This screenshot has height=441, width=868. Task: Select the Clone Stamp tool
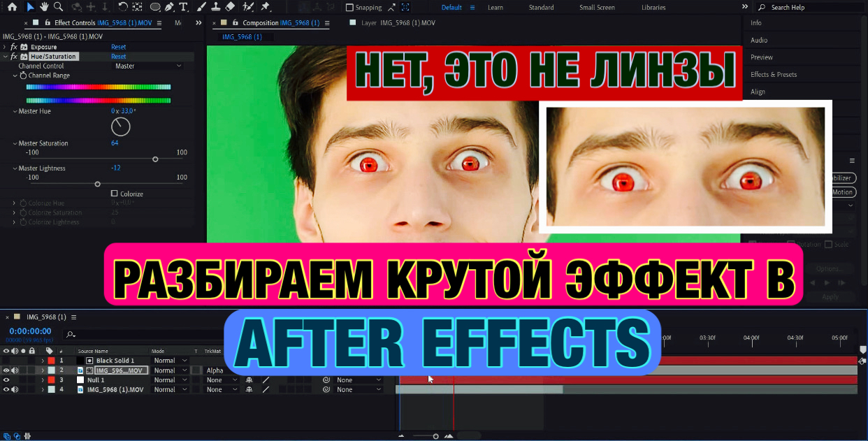(216, 7)
